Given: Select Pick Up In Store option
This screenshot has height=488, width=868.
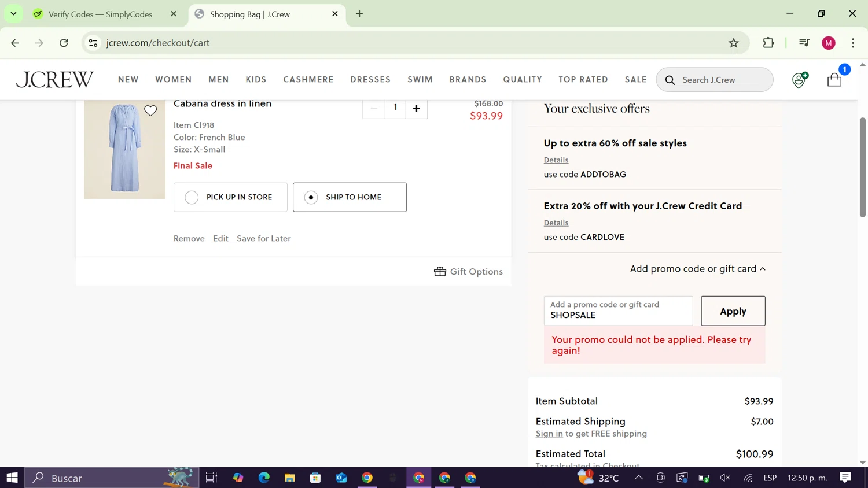Looking at the screenshot, I should 230,197.
